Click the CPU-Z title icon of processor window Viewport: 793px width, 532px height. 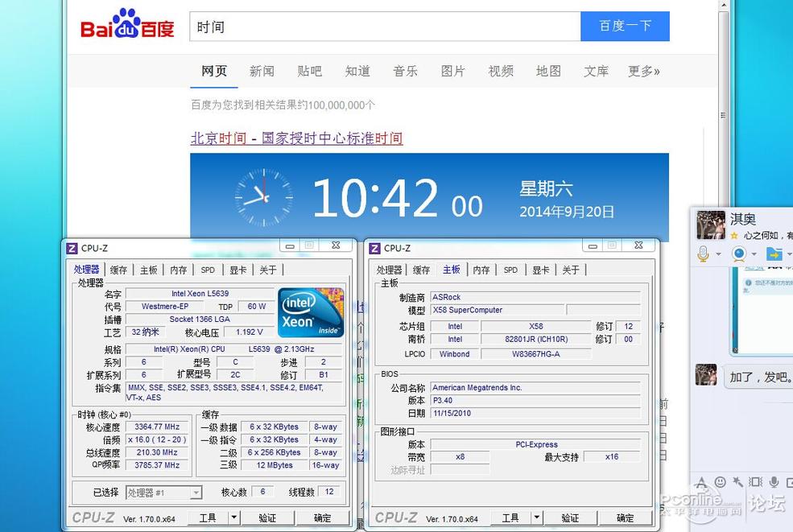tap(72, 249)
